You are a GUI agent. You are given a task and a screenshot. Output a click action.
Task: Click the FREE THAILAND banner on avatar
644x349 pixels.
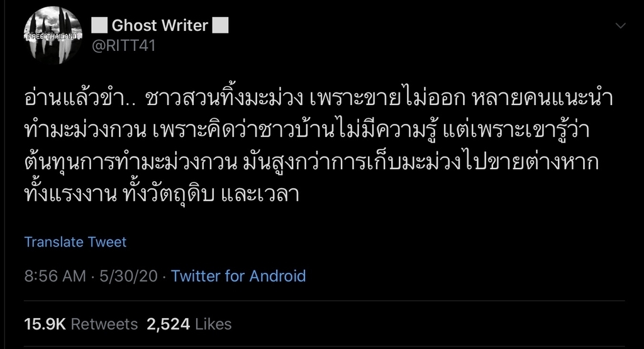coord(53,36)
